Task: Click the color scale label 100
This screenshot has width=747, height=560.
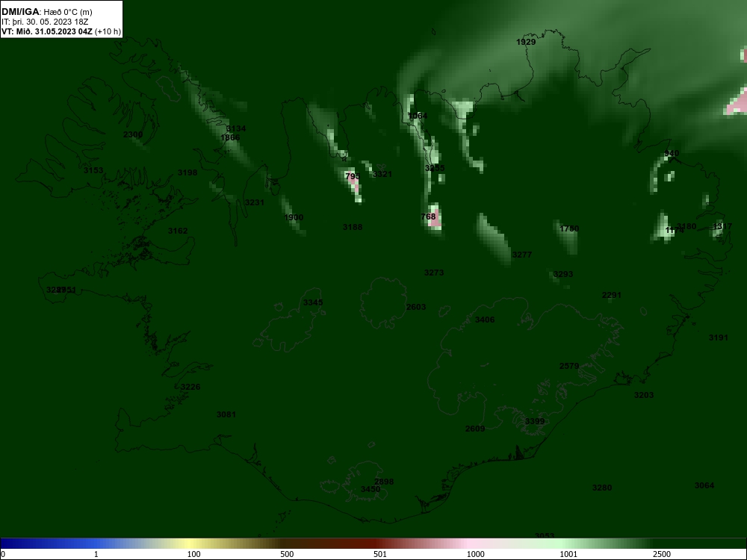Action: coord(193,554)
